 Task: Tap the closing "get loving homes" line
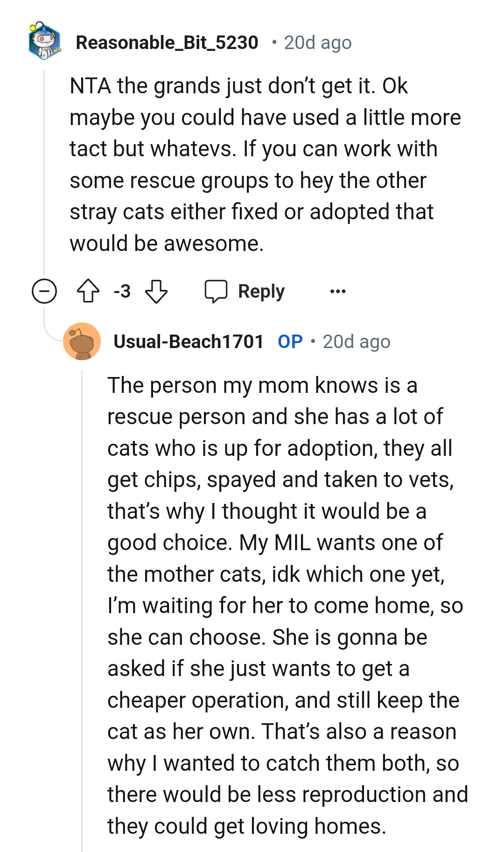[246, 826]
